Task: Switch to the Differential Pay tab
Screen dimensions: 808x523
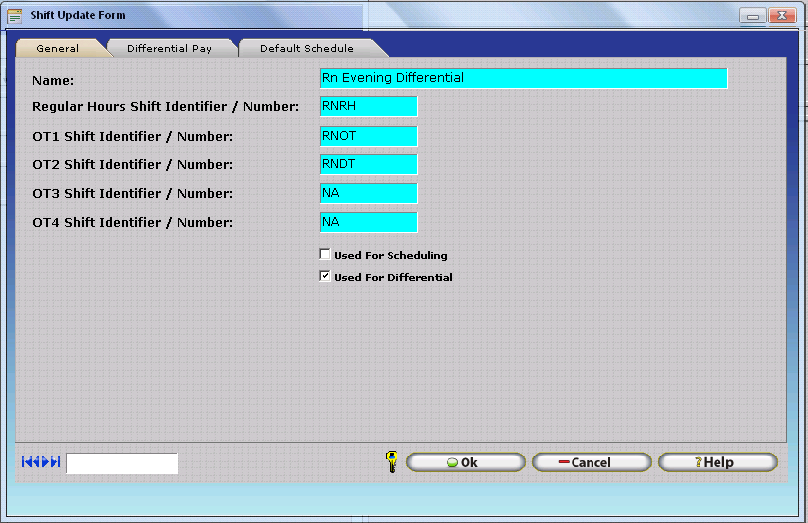Action: click(x=169, y=48)
